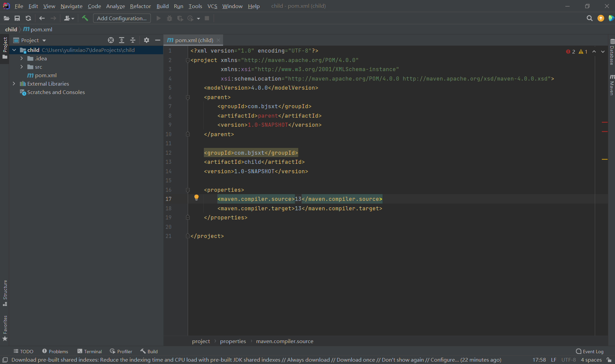615x364 pixels.
Task: Open the Refactor menu
Action: (141, 6)
